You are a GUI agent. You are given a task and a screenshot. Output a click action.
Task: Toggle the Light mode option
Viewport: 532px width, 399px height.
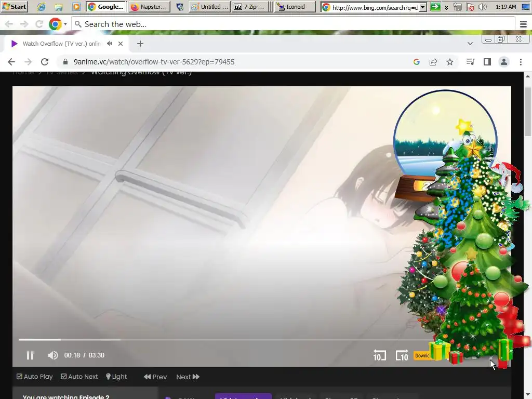coord(116,377)
